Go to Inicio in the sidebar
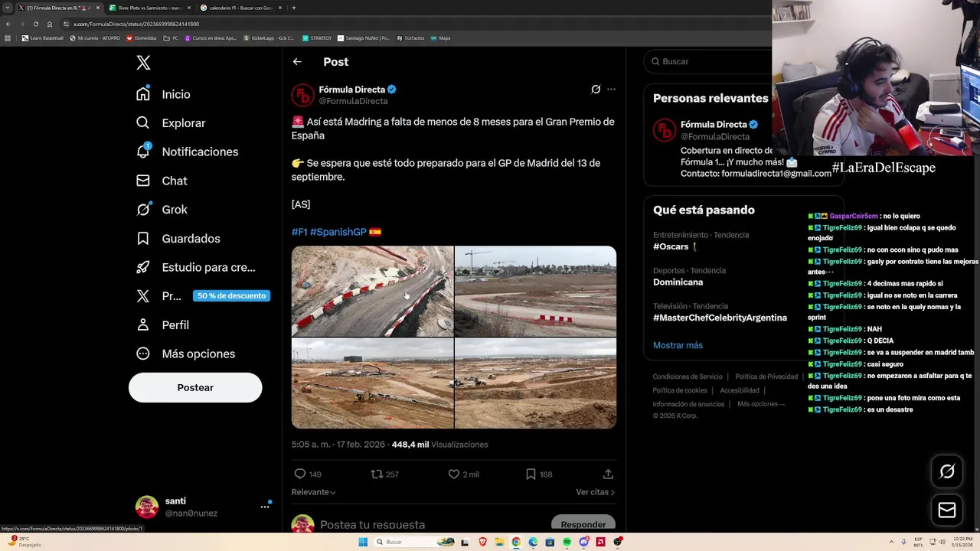Viewport: 980px width, 551px height. tap(163, 94)
